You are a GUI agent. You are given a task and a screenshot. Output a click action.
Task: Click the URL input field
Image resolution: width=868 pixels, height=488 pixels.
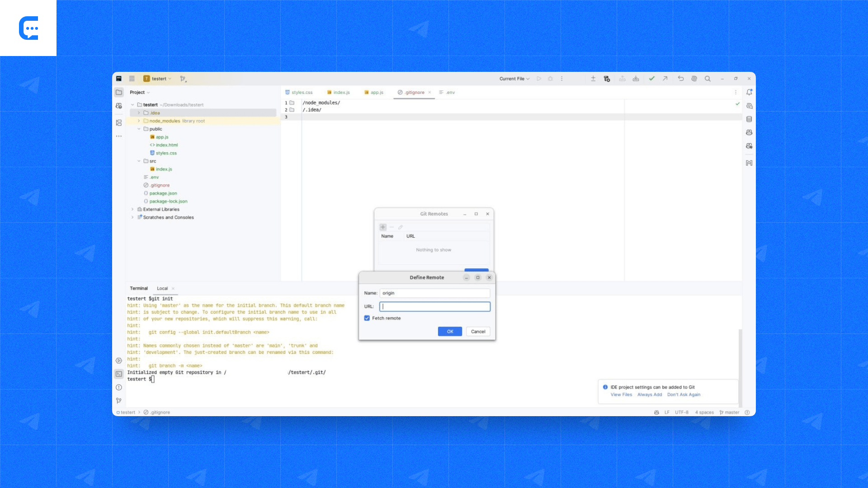coord(435,307)
